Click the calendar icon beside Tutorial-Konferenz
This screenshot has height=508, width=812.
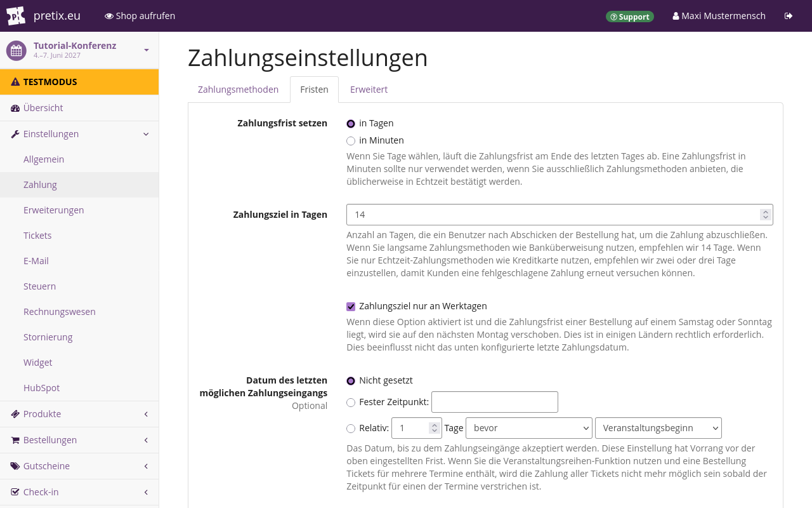tap(16, 51)
